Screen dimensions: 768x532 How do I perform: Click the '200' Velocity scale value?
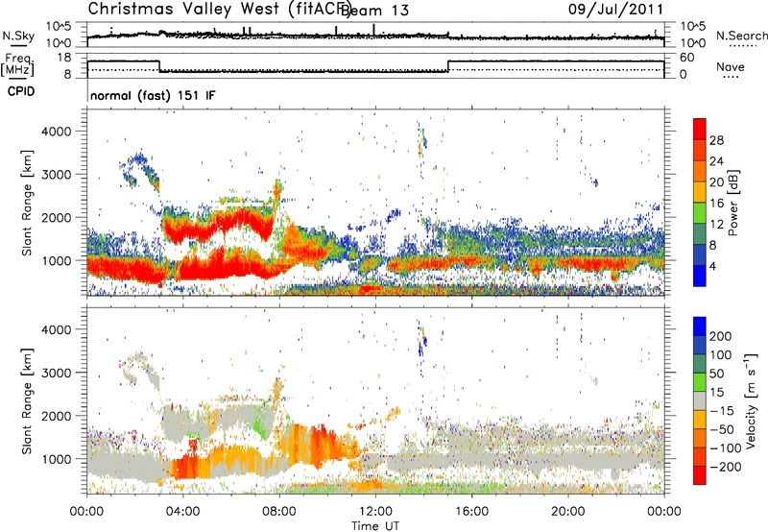[721, 336]
